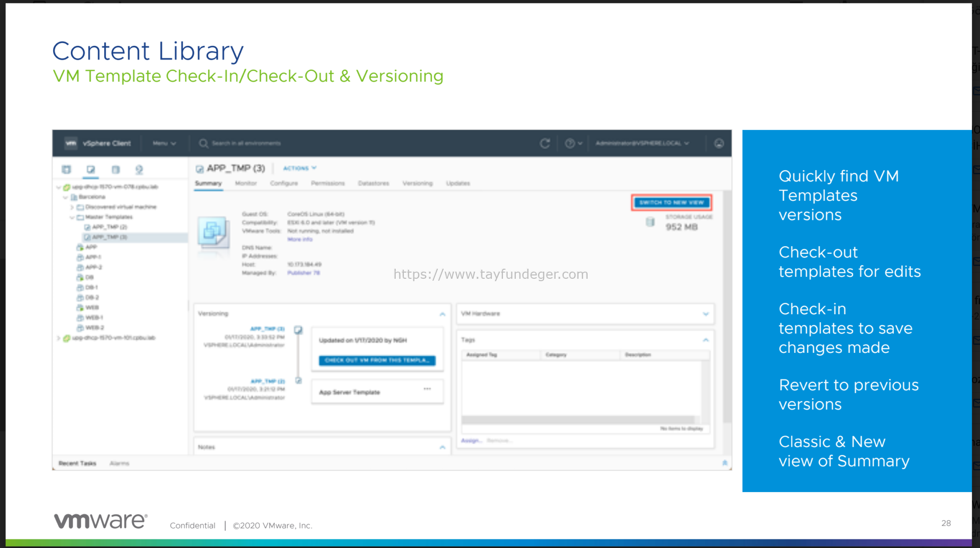980x548 pixels.
Task: Click the Publisher 78 link
Action: (303, 273)
